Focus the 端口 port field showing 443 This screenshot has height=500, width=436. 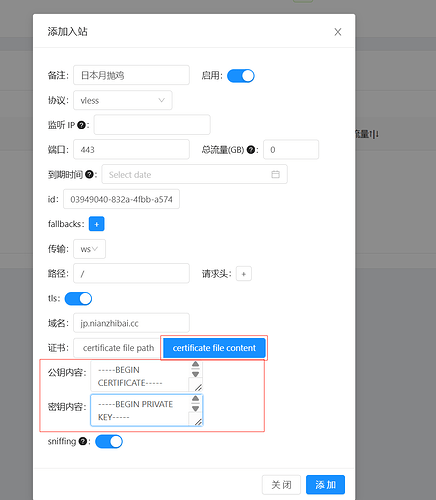click(x=131, y=150)
